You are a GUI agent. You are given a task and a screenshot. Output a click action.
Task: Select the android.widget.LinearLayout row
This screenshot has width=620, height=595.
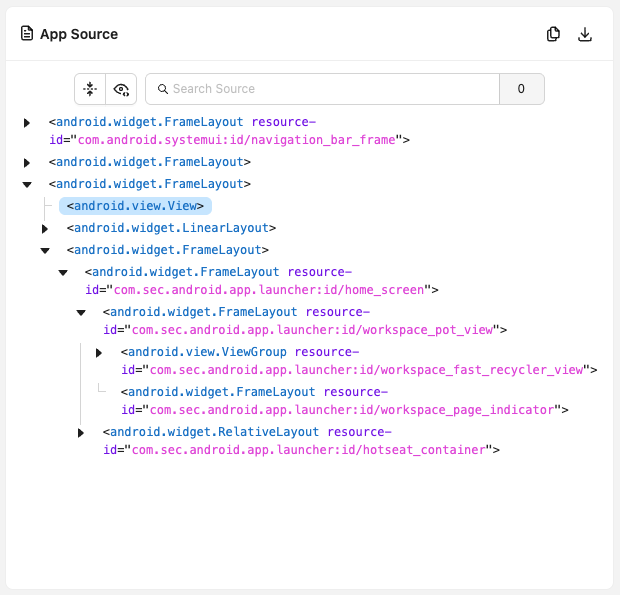[x=171, y=228]
